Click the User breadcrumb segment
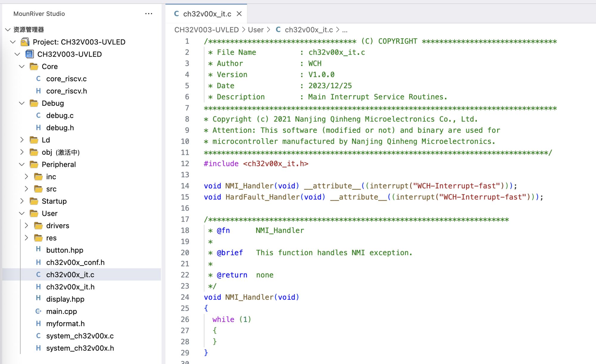The image size is (596, 364). (255, 30)
